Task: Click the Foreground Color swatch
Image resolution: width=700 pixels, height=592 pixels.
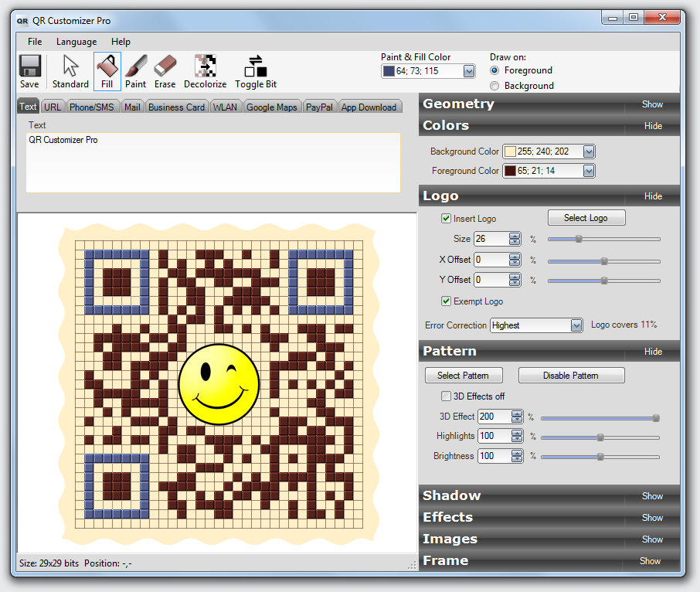Action: 510,171
